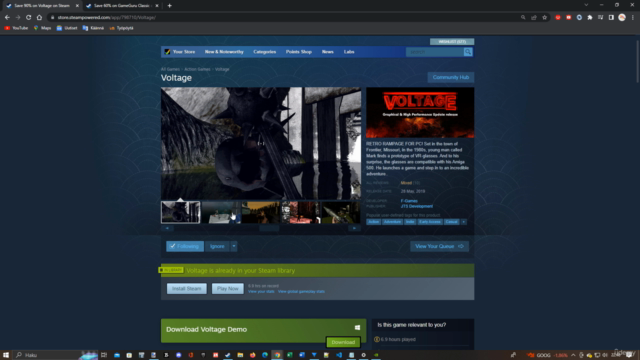
Task: Click the Install Steam button
Action: point(187,289)
